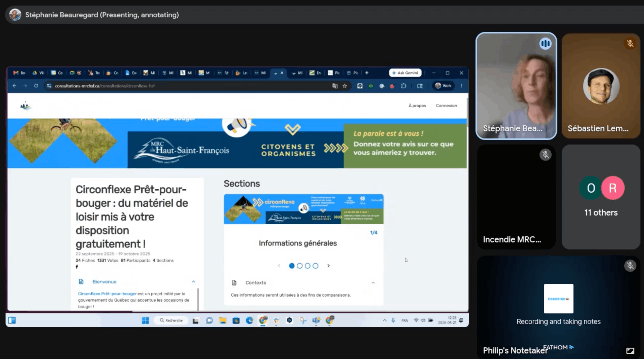Image resolution: width=644 pixels, height=359 pixels.
Task: Click the browser address bar URL
Action: pos(105,86)
